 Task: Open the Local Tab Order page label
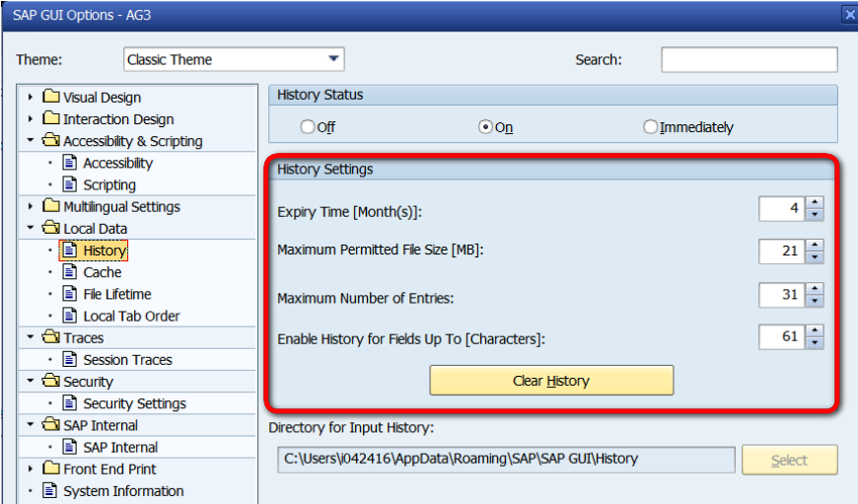click(x=131, y=316)
